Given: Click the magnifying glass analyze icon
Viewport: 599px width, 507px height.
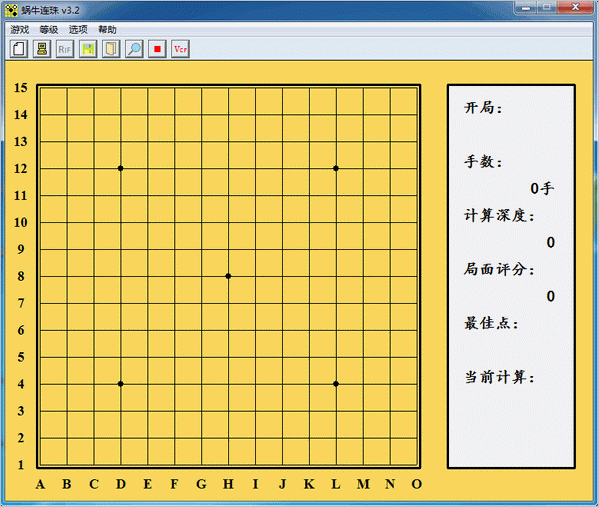Looking at the screenshot, I should pyautogui.click(x=134, y=49).
